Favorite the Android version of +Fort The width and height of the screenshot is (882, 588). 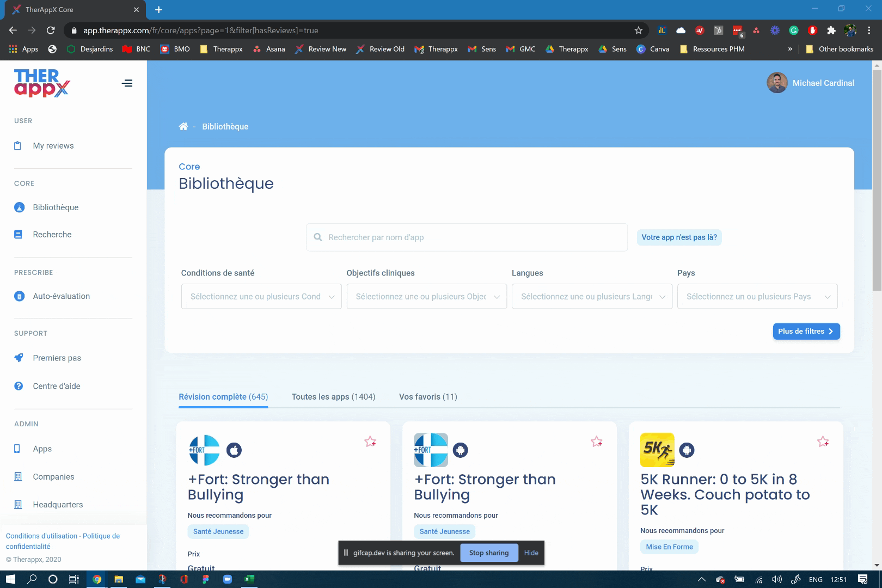click(597, 442)
